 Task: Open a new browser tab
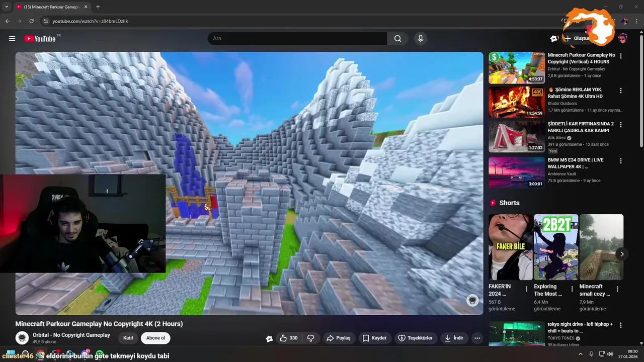coord(98,7)
